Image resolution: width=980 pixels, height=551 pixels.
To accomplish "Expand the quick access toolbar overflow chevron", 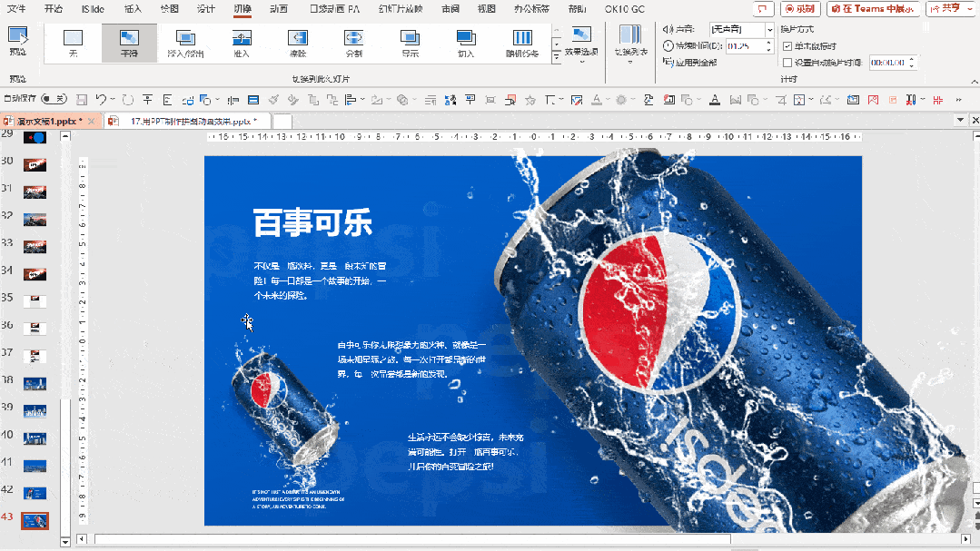I will [958, 100].
